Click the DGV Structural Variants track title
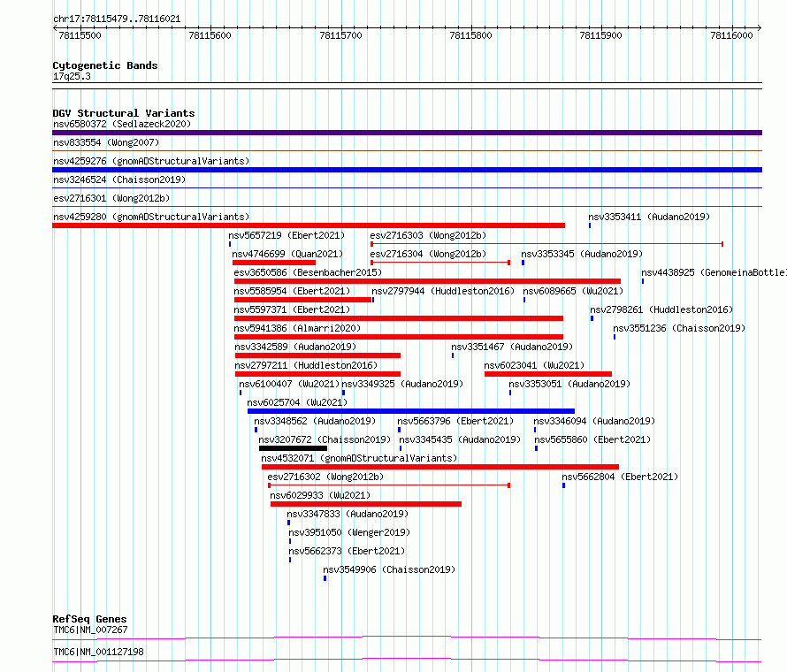 [x=124, y=113]
